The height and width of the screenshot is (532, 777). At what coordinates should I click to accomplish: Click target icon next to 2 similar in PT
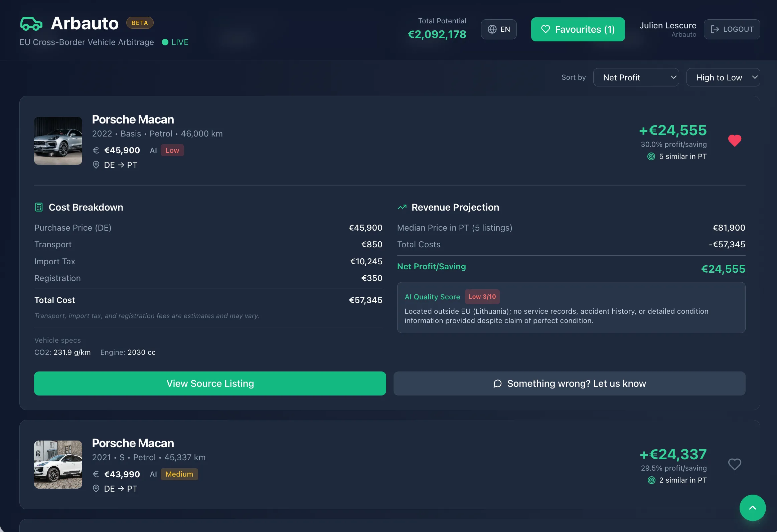point(651,480)
